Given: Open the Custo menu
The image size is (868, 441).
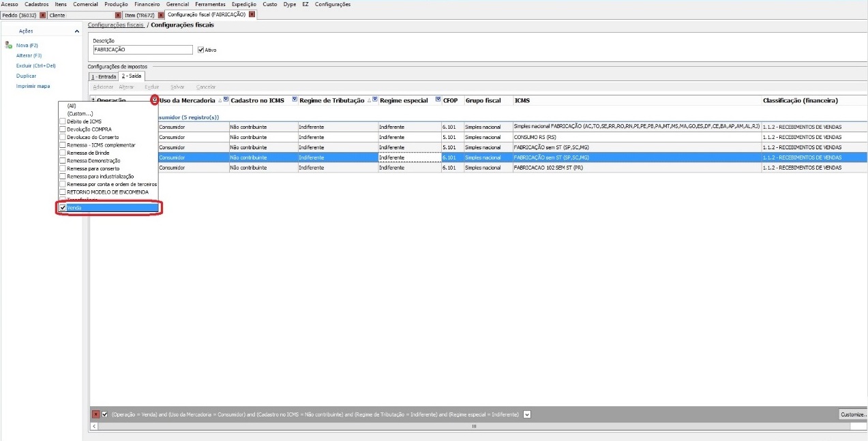Looking at the screenshot, I should (x=270, y=4).
